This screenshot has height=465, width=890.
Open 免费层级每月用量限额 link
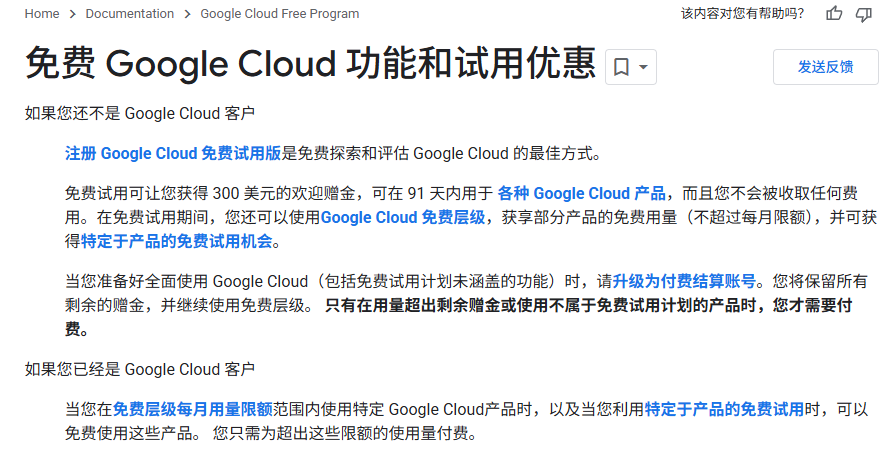tap(192, 409)
